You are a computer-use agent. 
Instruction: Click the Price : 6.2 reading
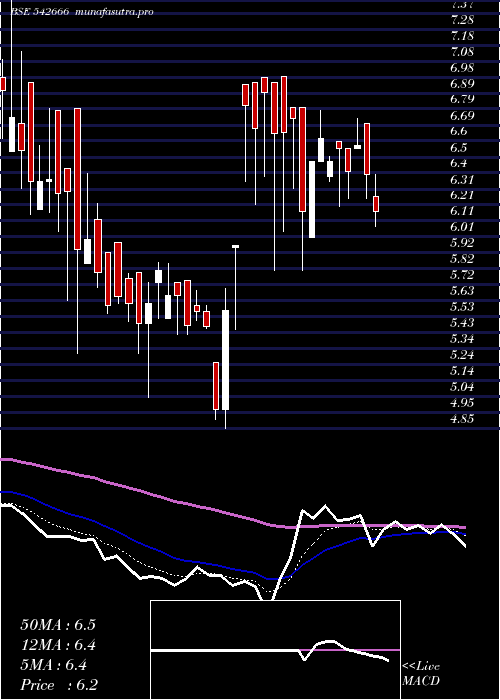[59, 685]
